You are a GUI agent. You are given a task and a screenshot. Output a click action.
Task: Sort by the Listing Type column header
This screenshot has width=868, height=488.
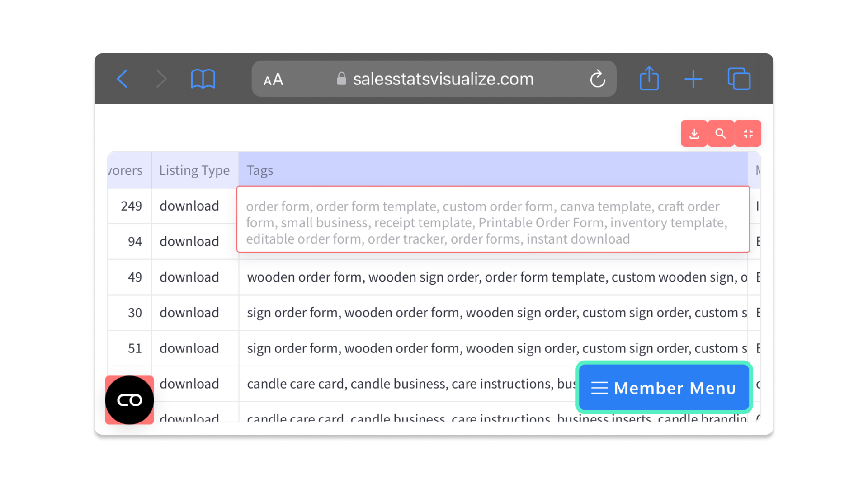(194, 170)
